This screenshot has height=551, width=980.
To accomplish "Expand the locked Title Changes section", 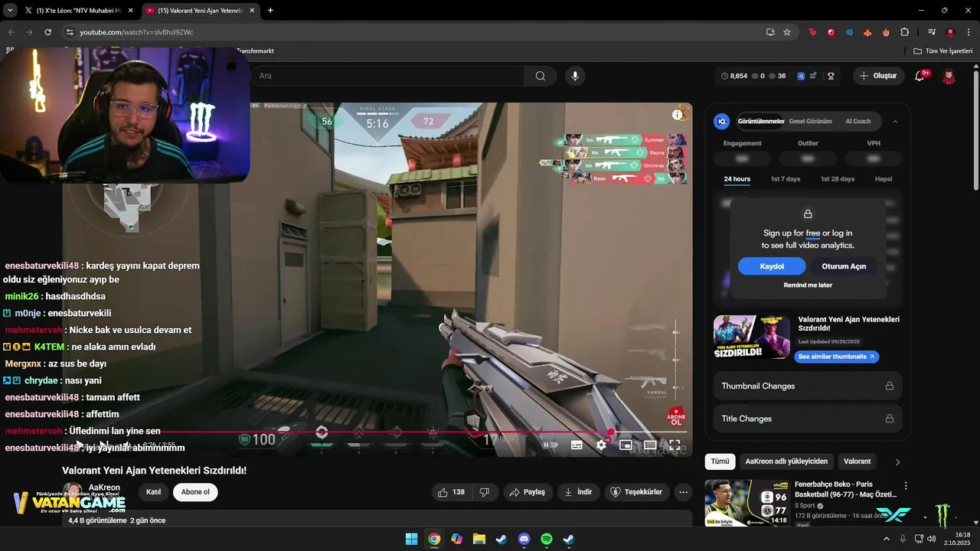I will click(808, 419).
